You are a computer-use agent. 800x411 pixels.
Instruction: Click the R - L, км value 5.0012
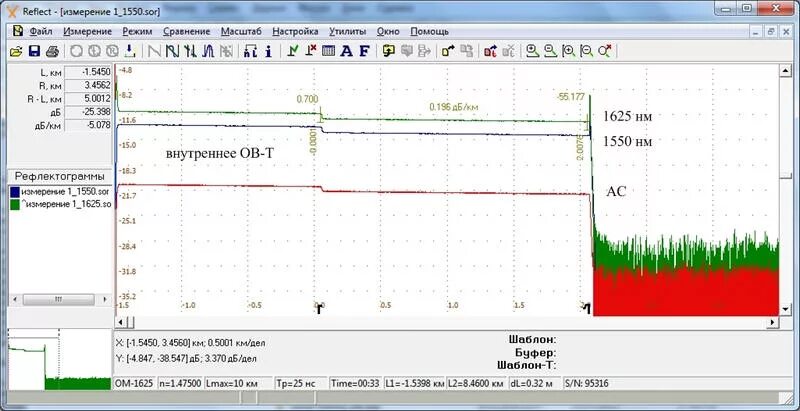[88, 98]
